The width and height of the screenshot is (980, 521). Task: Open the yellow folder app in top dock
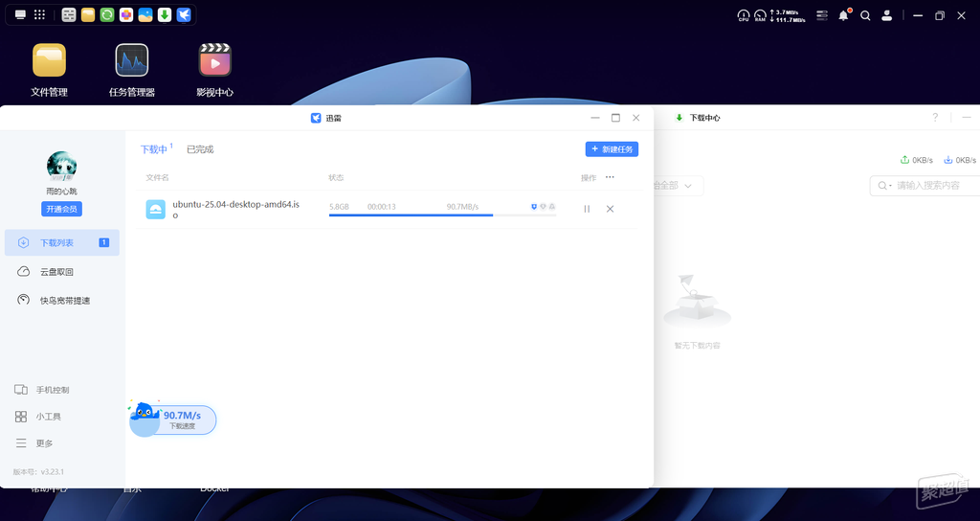tap(88, 15)
